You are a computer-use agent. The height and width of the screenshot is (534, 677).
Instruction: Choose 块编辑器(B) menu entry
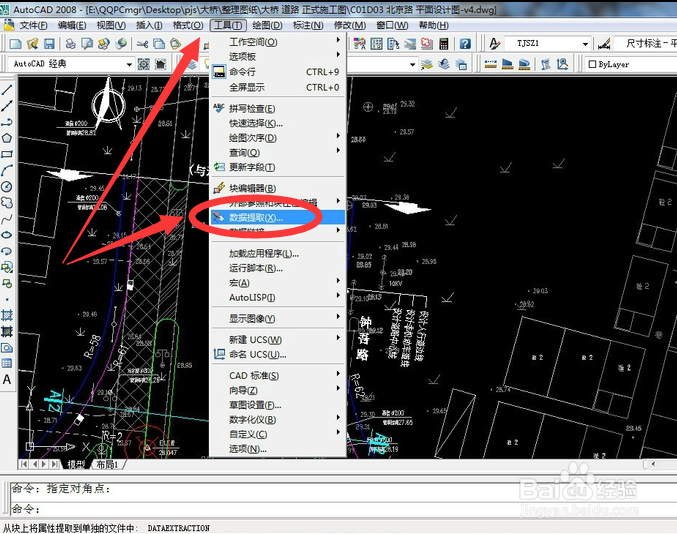coord(278,188)
